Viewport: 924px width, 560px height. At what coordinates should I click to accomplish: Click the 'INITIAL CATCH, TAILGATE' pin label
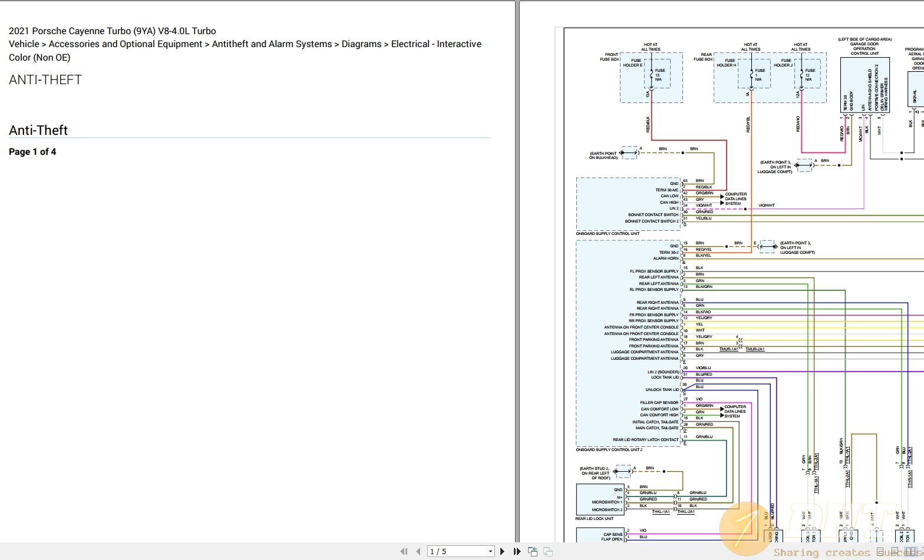pyautogui.click(x=656, y=422)
